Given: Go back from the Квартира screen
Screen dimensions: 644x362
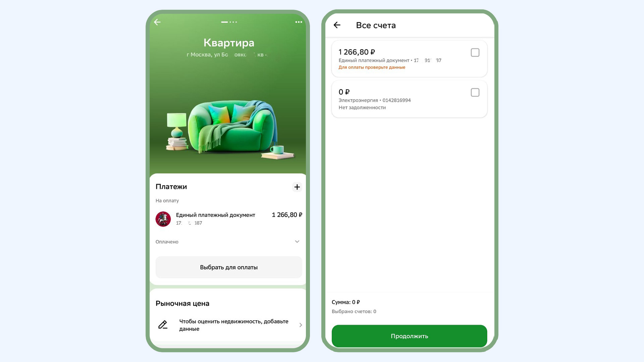Looking at the screenshot, I should tap(157, 22).
